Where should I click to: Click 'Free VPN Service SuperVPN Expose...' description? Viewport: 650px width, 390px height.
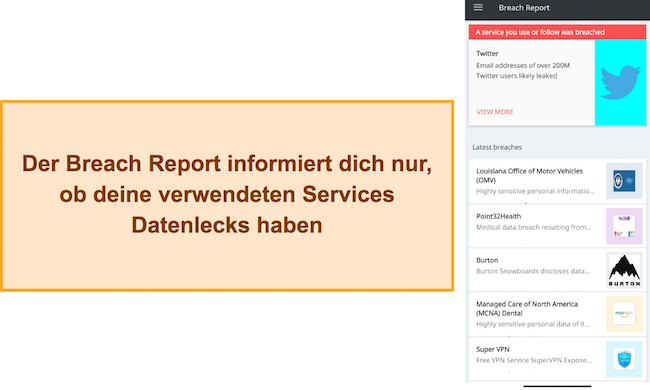tap(534, 360)
